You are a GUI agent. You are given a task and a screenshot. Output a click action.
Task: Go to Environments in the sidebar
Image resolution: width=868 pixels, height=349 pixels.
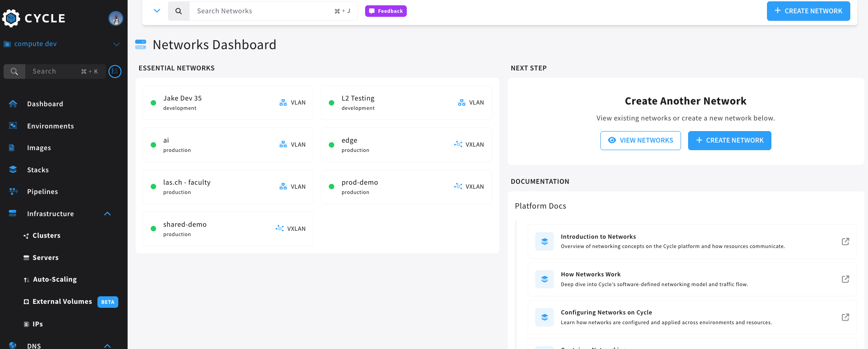tap(51, 126)
